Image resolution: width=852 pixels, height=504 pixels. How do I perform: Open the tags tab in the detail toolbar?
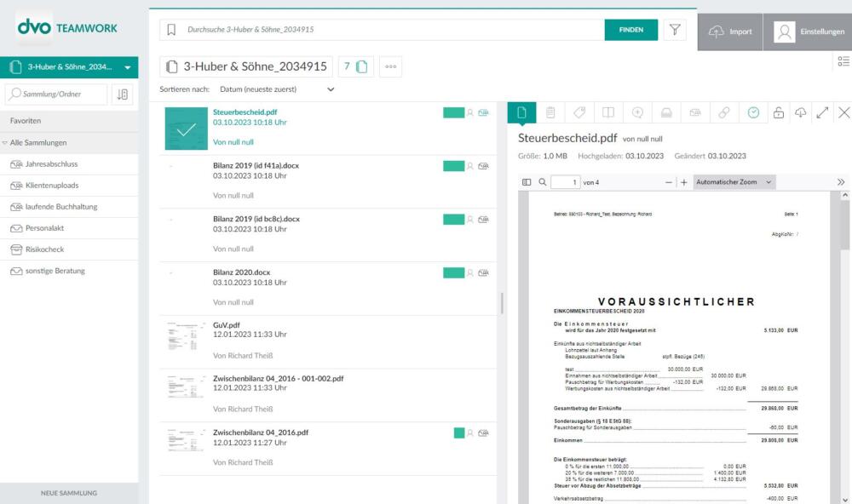coord(579,112)
